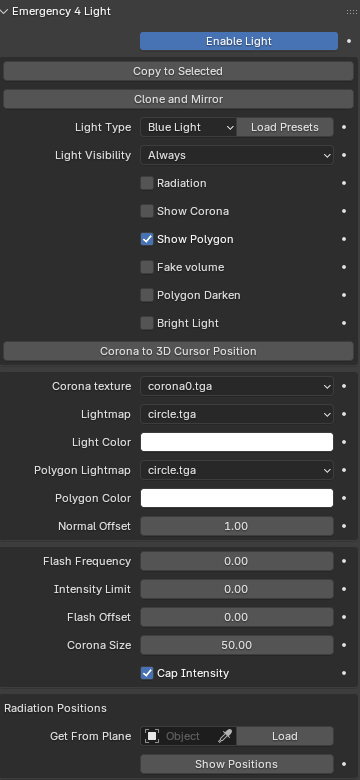Image resolution: width=360 pixels, height=780 pixels.
Task: Open the Light Type dropdown
Action: click(x=188, y=127)
